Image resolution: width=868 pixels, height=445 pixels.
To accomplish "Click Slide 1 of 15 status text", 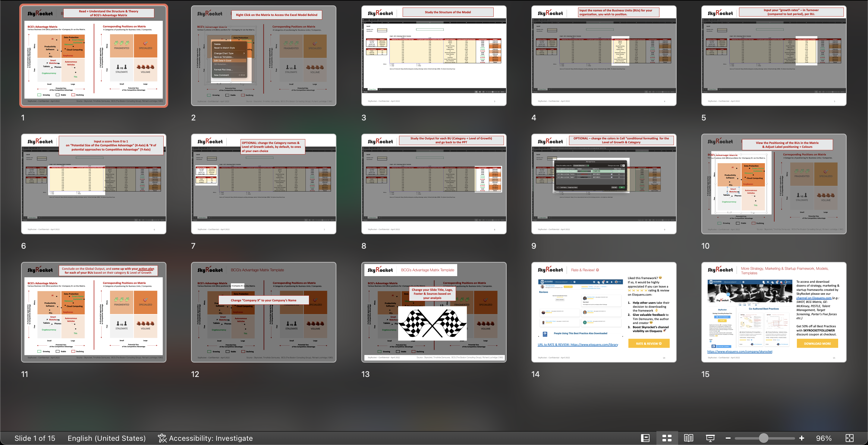I will point(35,438).
